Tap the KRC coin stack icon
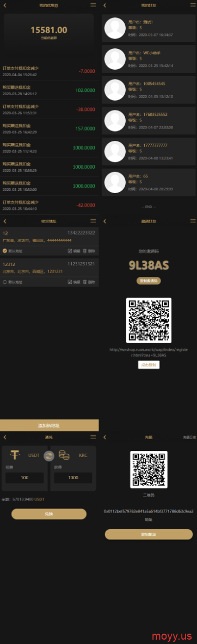Viewport: 197px width, 644px height. coord(64,455)
